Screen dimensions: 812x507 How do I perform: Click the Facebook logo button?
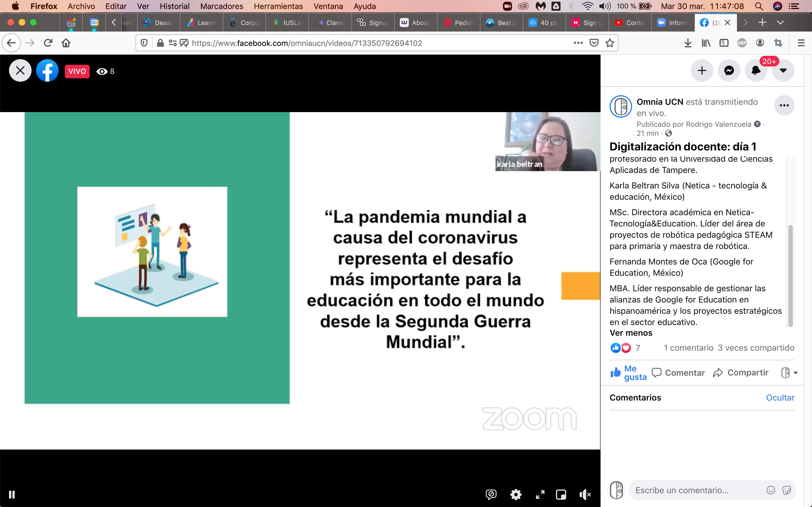(x=47, y=71)
